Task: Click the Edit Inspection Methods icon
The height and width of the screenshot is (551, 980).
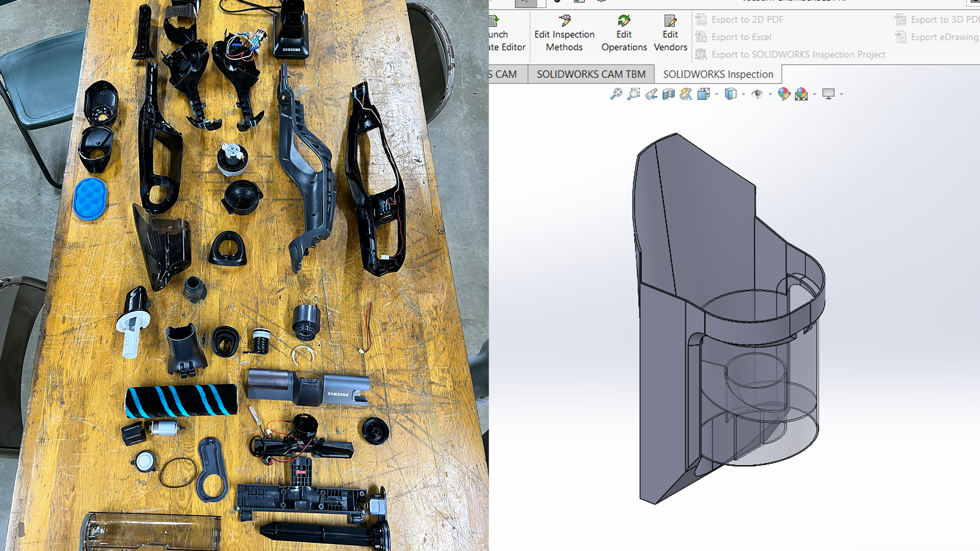Action: tap(565, 20)
